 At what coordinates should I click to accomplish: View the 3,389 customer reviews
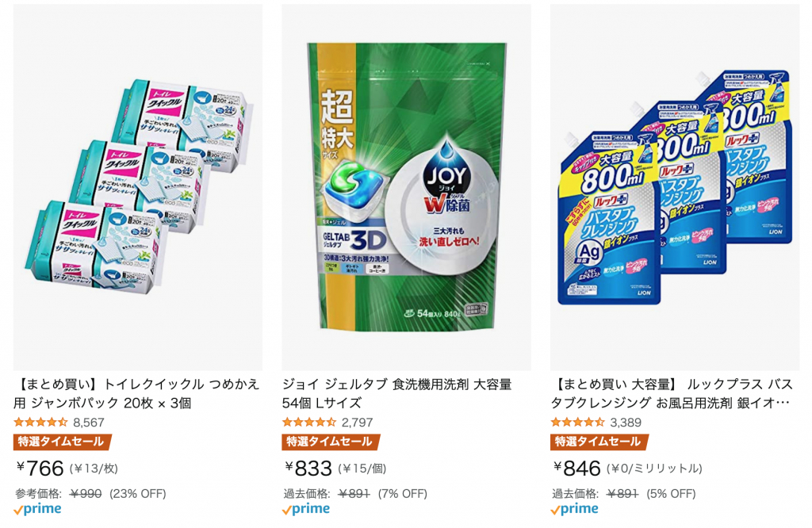[x=626, y=423]
